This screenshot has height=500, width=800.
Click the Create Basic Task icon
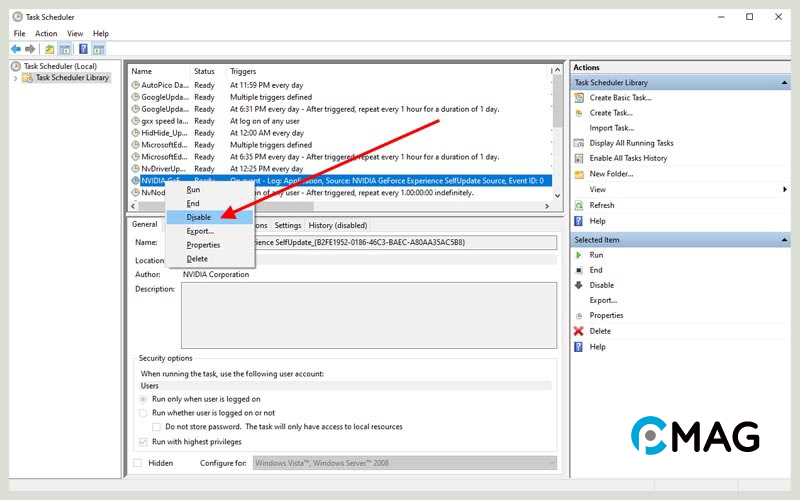click(x=579, y=97)
